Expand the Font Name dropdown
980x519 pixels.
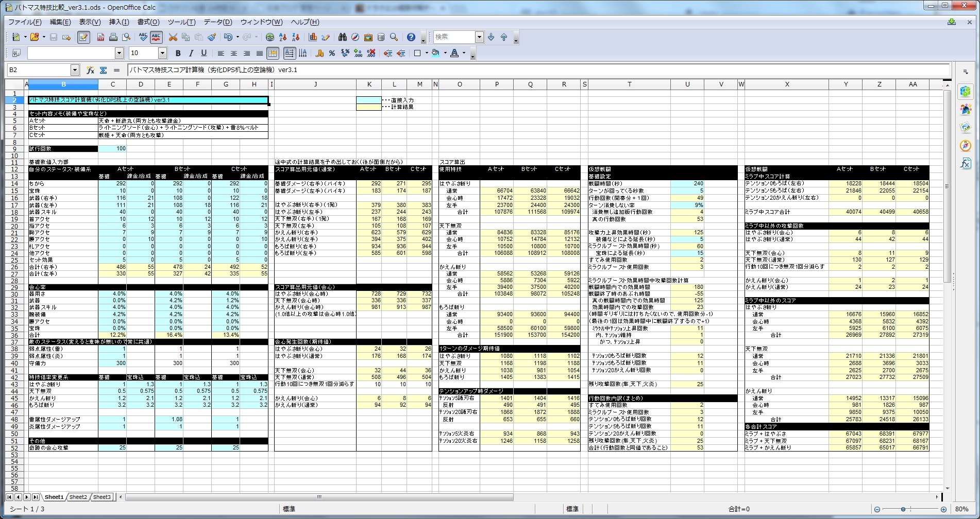[120, 53]
